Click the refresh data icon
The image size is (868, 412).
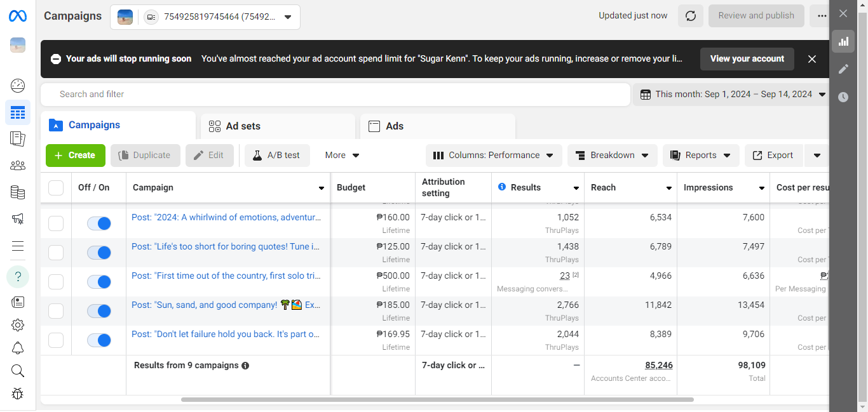691,16
